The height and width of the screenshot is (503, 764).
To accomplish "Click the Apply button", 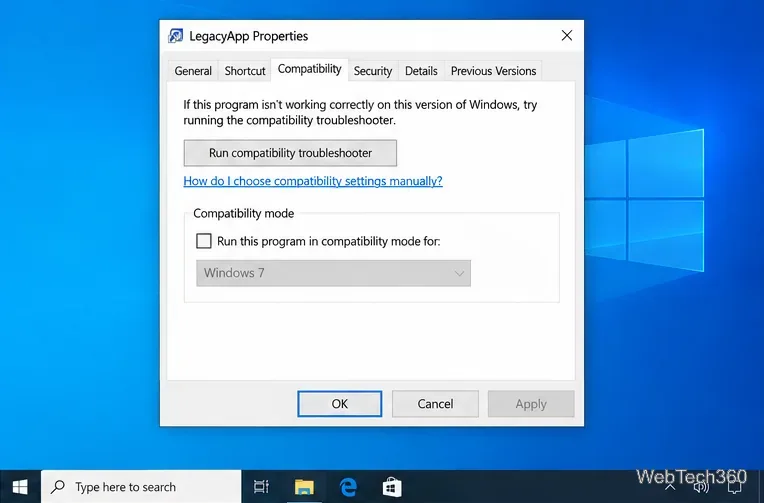I will point(531,404).
